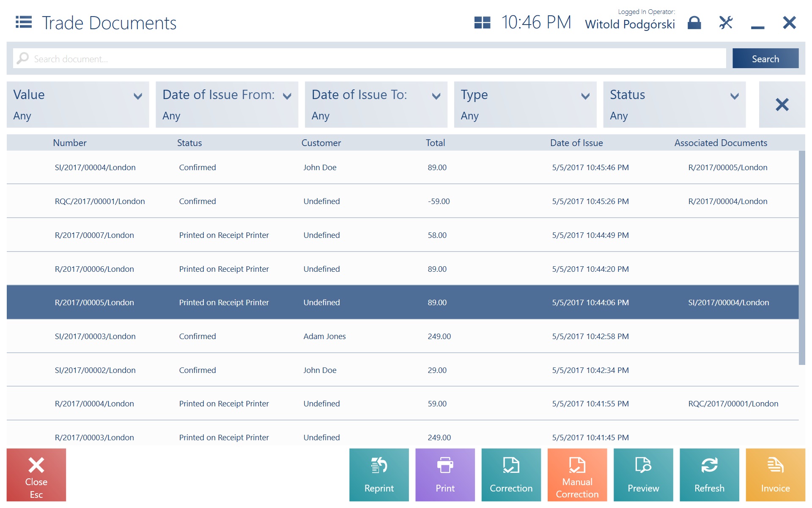812x508 pixels.
Task: Open settings via wrench-screwdriver icon
Action: click(x=726, y=22)
